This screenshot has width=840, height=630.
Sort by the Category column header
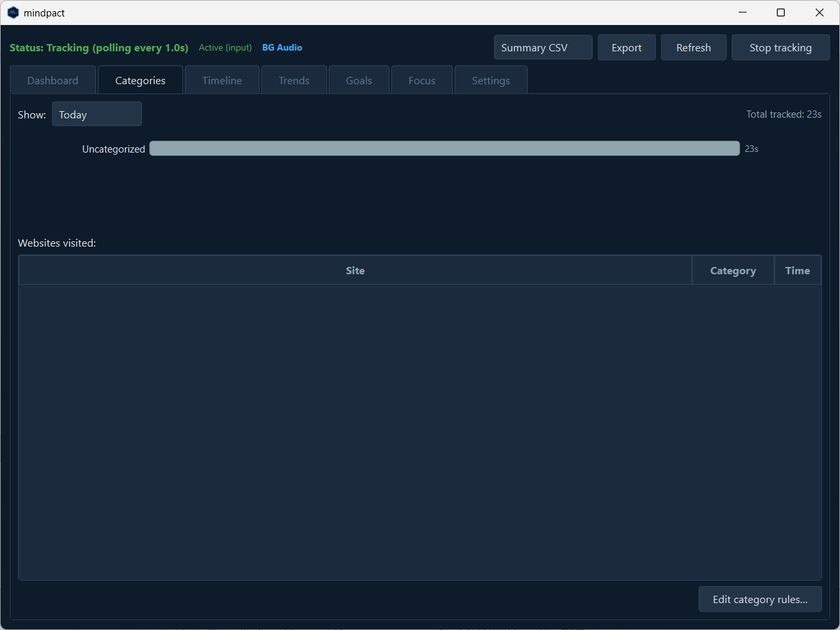click(733, 270)
